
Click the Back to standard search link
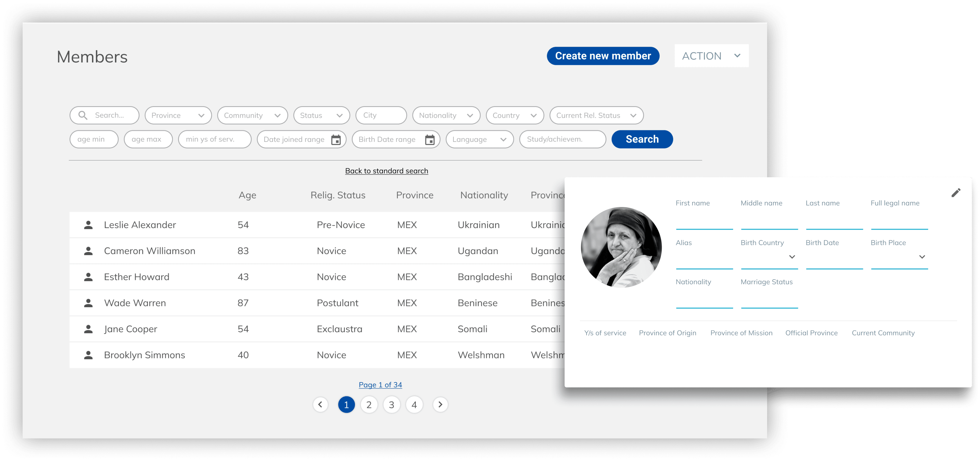[x=386, y=171]
